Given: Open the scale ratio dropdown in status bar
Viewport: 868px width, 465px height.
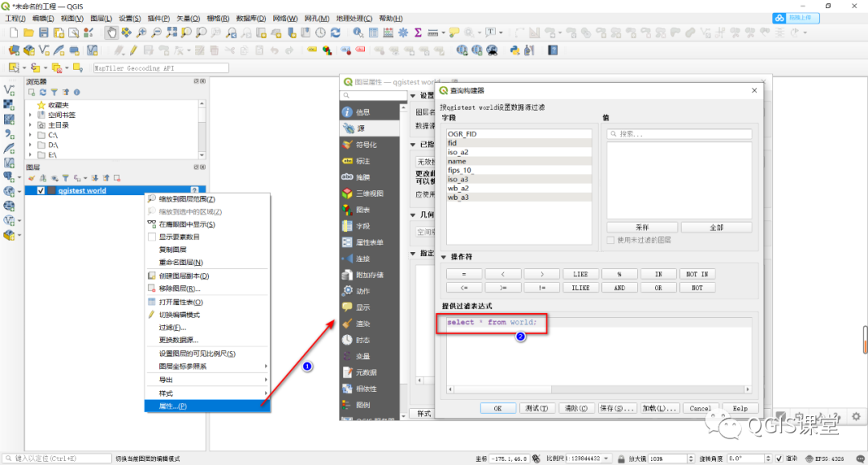Looking at the screenshot, I should [607, 459].
